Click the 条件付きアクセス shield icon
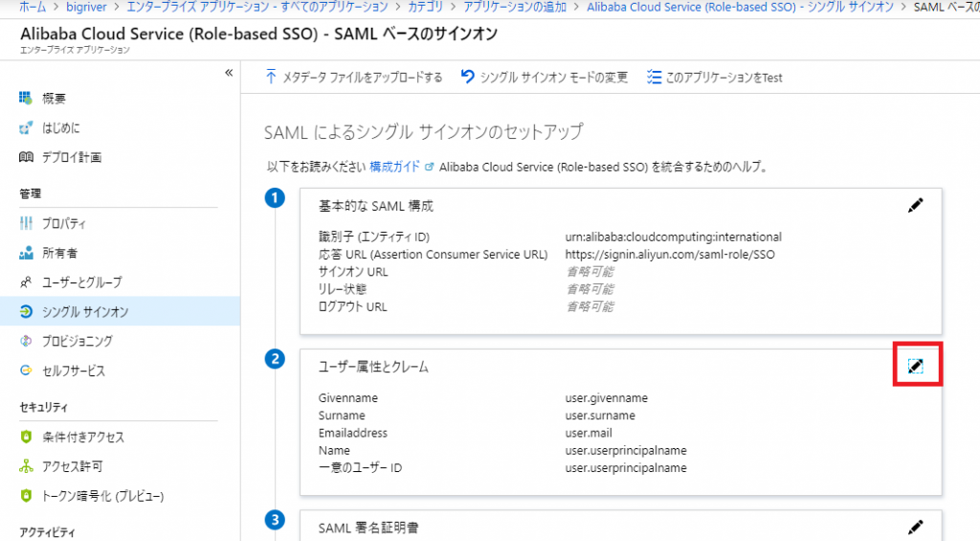The image size is (980, 541). 26,437
